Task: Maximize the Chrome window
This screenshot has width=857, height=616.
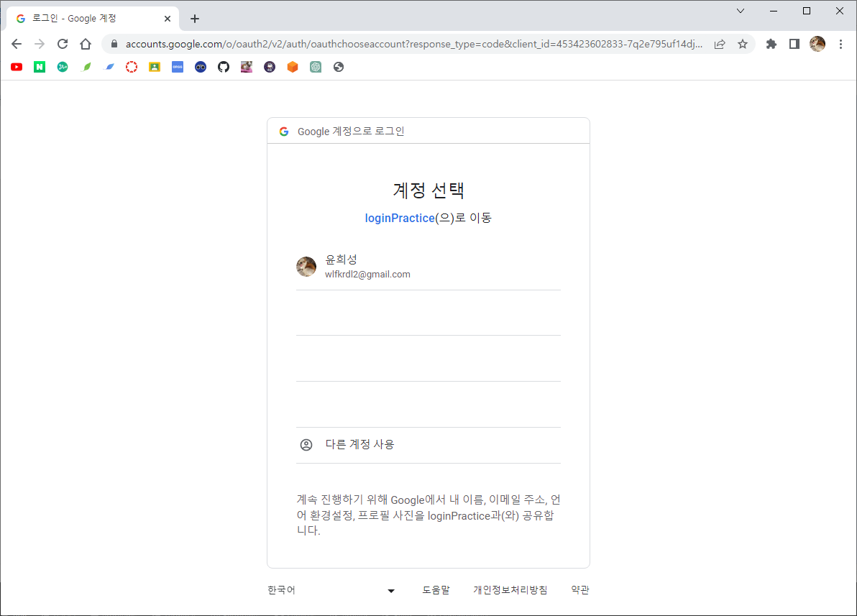Action: coord(806,11)
